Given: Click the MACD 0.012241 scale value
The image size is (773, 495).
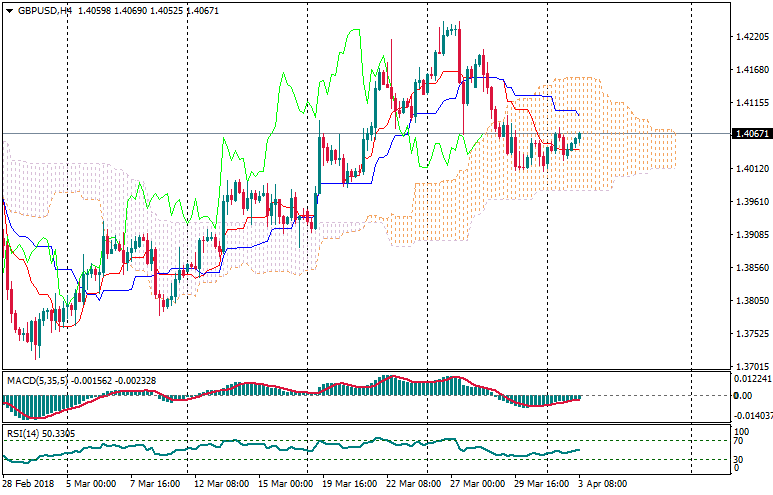Looking at the screenshot, I should [x=752, y=378].
